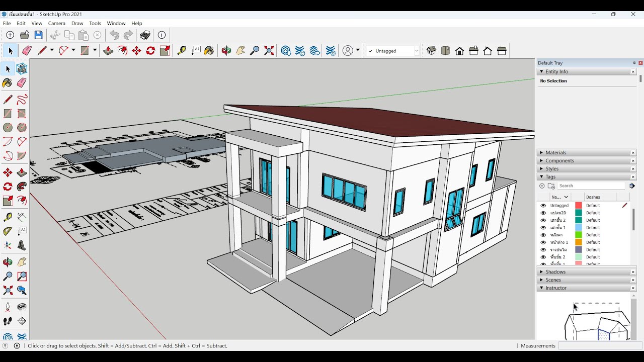Image resolution: width=644 pixels, height=362 pixels.
Task: Select the Pan hand tool in top toolbar
Action: (240, 51)
